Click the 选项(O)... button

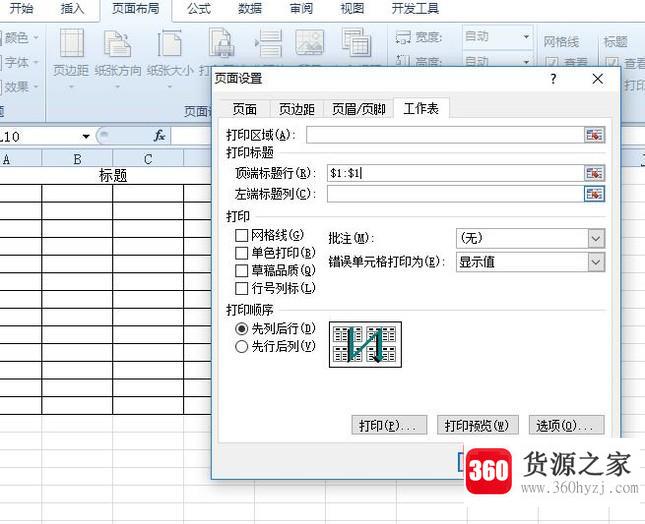click(566, 425)
